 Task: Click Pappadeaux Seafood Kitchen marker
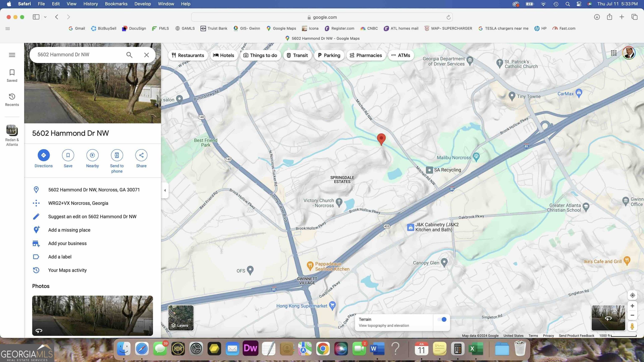click(x=310, y=266)
